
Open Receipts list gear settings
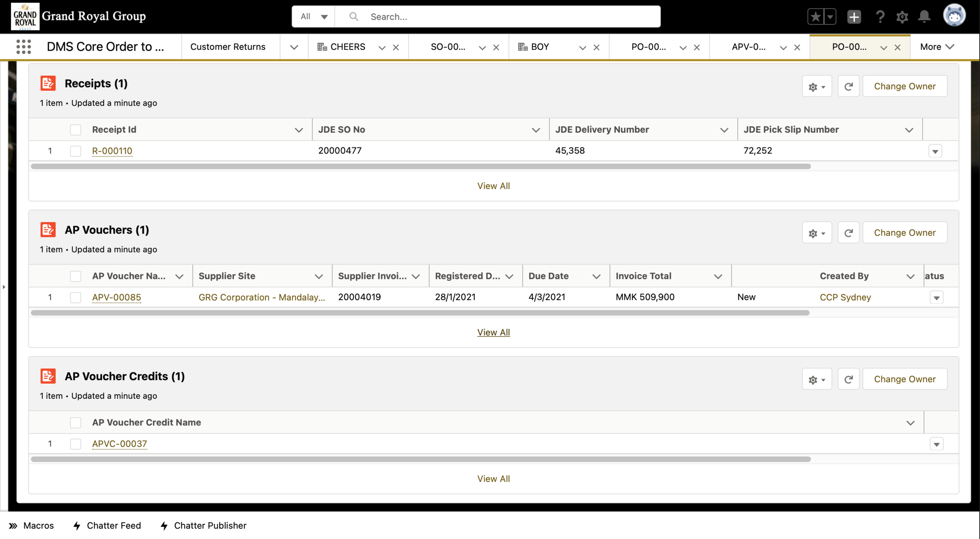point(817,86)
